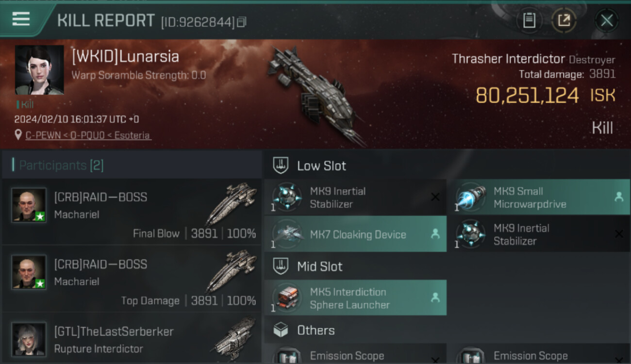Select MK9 Small Microwarpdrive module icon
This screenshot has height=364, width=631.
click(x=470, y=197)
